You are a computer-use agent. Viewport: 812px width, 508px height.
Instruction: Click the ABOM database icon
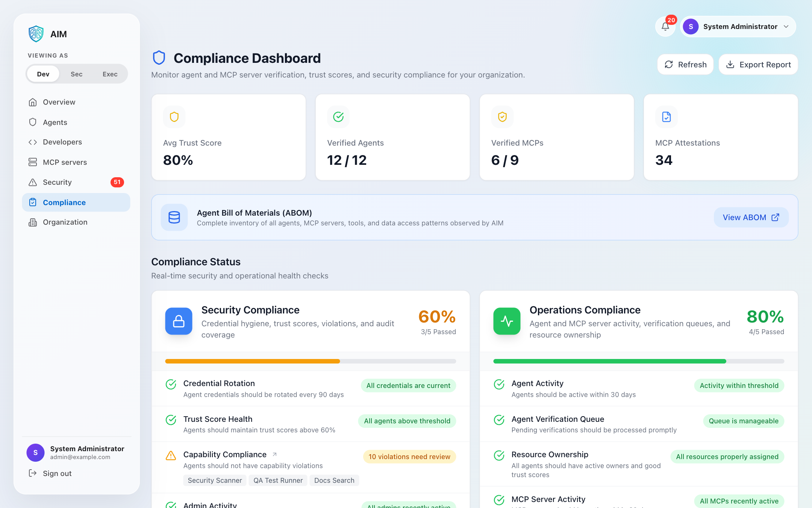tap(174, 217)
